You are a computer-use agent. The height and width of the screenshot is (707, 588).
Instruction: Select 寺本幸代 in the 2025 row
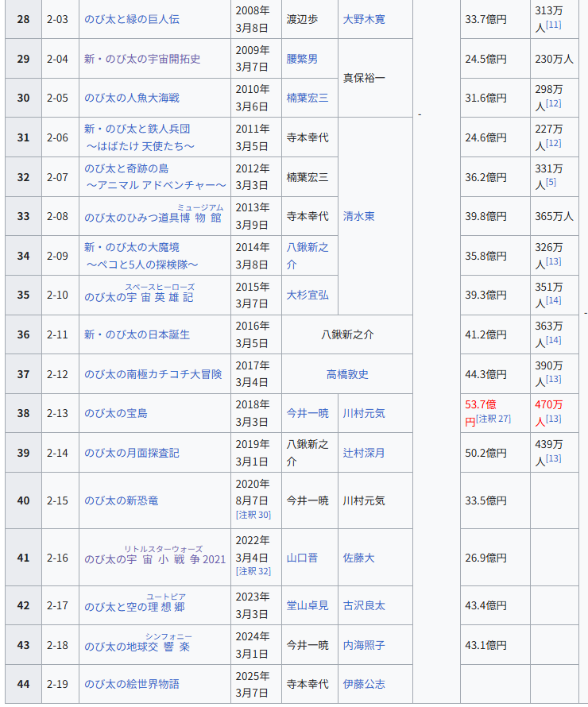point(308,684)
